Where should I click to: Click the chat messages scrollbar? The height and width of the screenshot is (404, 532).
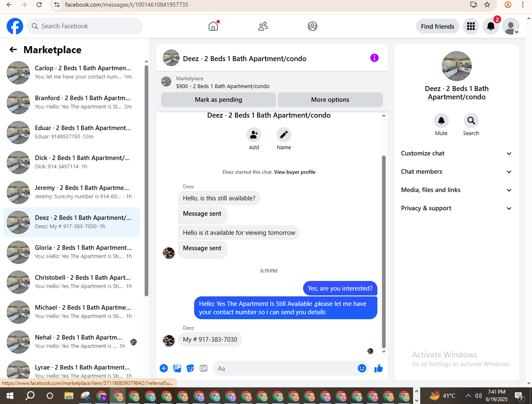pyautogui.click(x=384, y=252)
